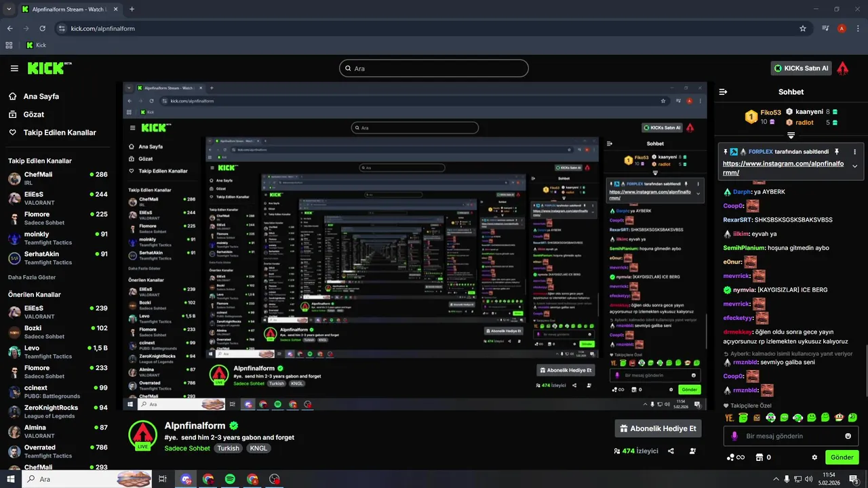Click the Bir mesaj gönderin chat input
This screenshot has height=488, width=868.
click(x=791, y=436)
